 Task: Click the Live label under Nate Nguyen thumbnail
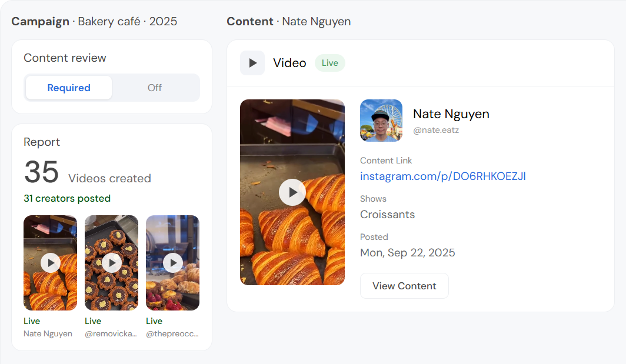coord(32,321)
